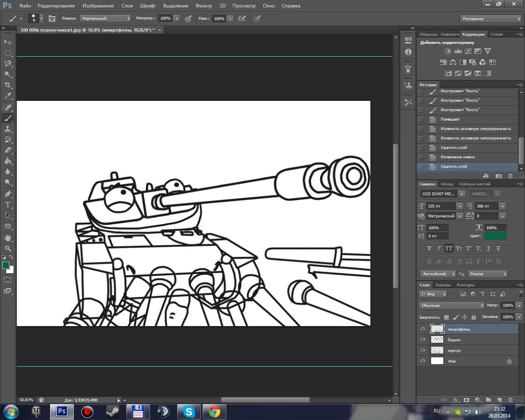This screenshot has height=420, width=525.
Task: Click the Изменение имени history step
Action: coord(458,157)
